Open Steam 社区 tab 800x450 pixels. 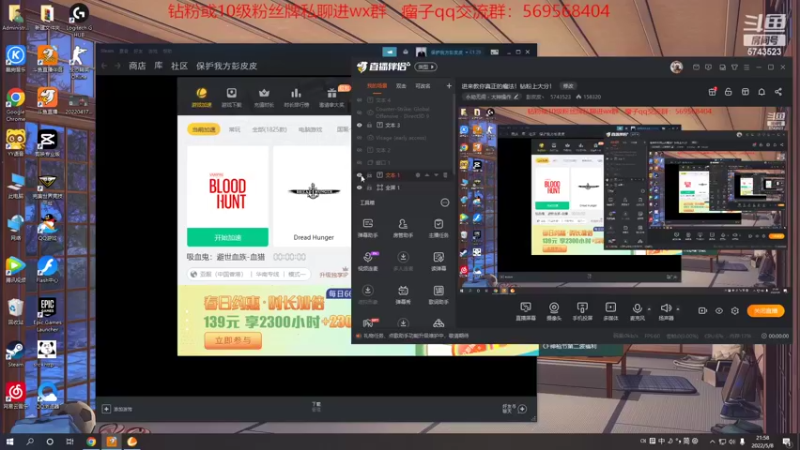[179, 66]
